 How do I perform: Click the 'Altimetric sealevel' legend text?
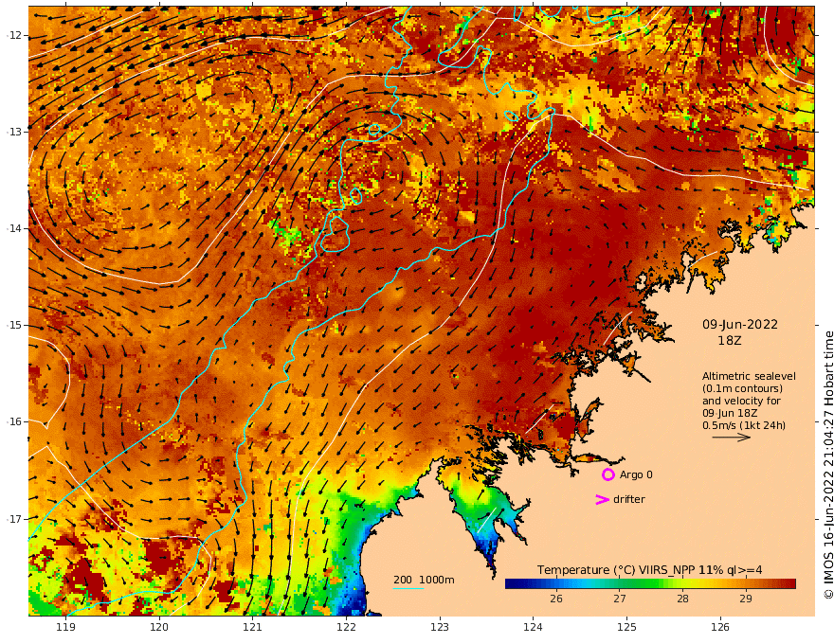[x=749, y=376]
